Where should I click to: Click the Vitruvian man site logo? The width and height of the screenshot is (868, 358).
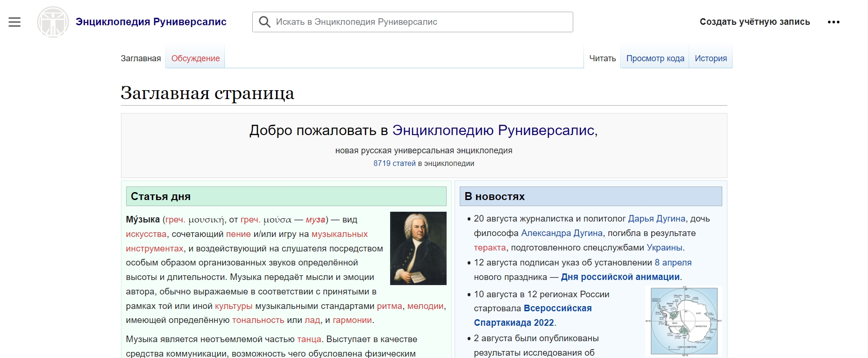[x=53, y=22]
